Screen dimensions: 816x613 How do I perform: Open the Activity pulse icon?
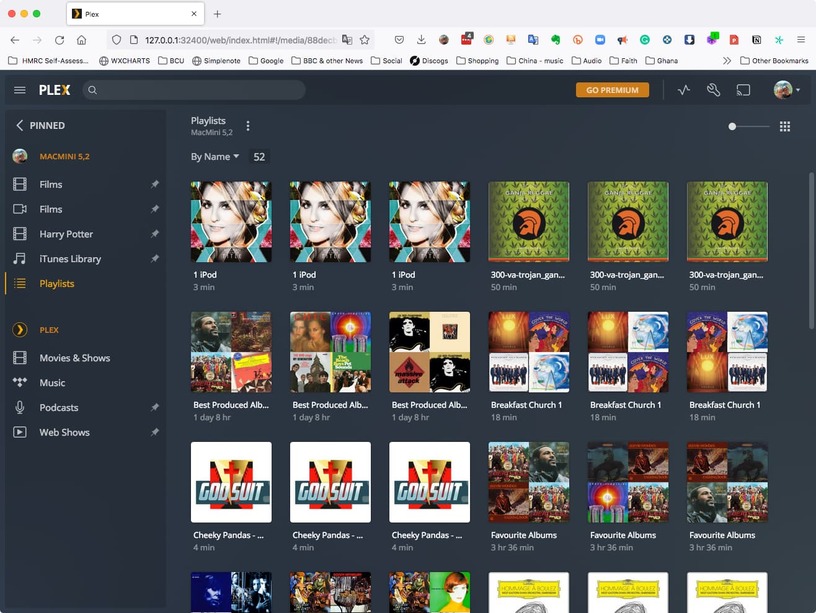pyautogui.click(x=684, y=90)
